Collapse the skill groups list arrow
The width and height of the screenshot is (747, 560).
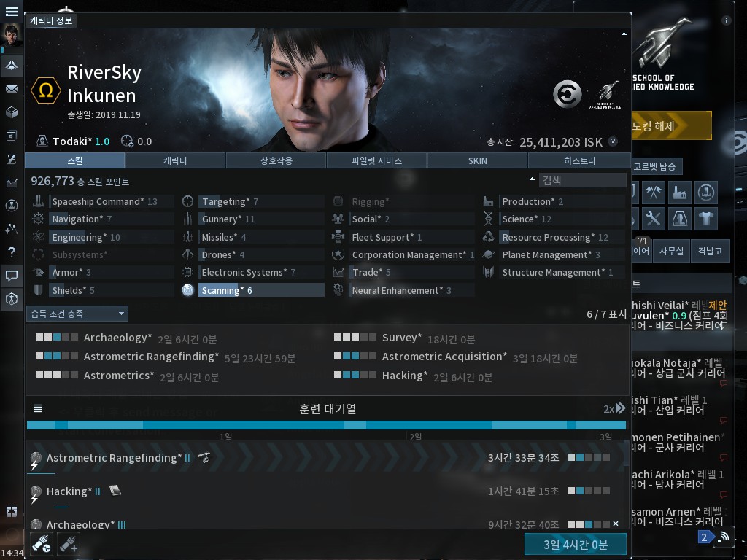532,179
